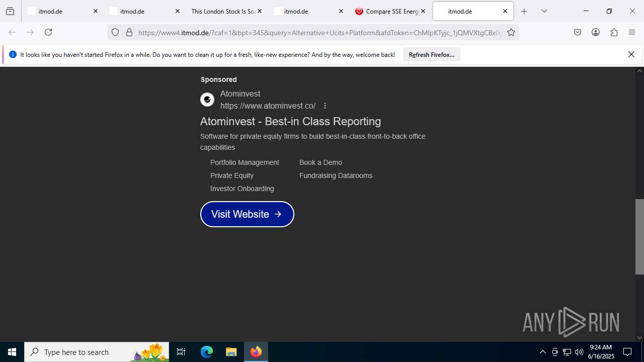Open a new tab with plus button
Screen dimensions: 644x362
coord(524,11)
